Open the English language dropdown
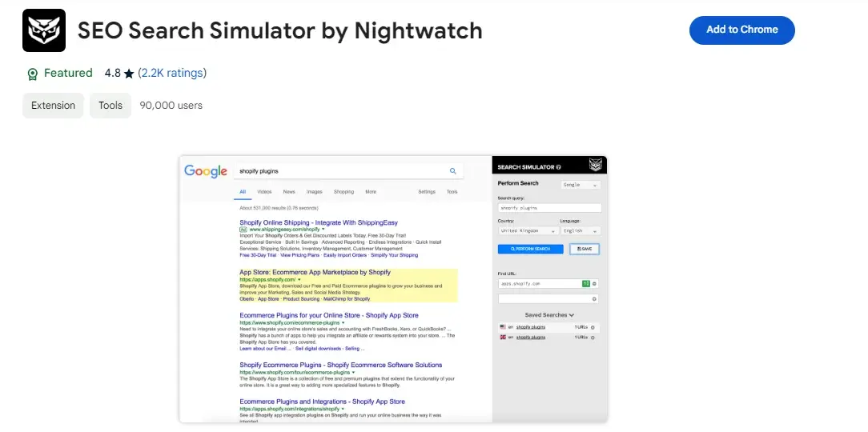Screen dimensions: 868x432 point(581,230)
